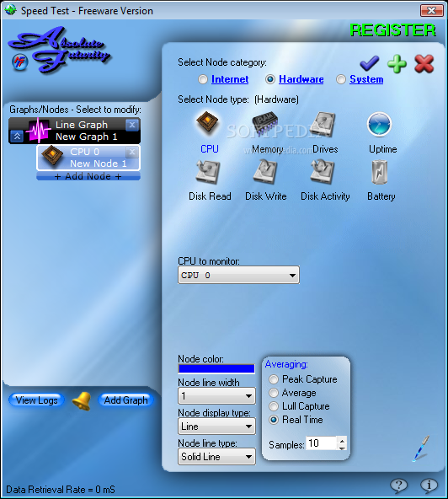This screenshot has height=499, width=448.
Task: Click the Add Graph button
Action: [x=126, y=400]
